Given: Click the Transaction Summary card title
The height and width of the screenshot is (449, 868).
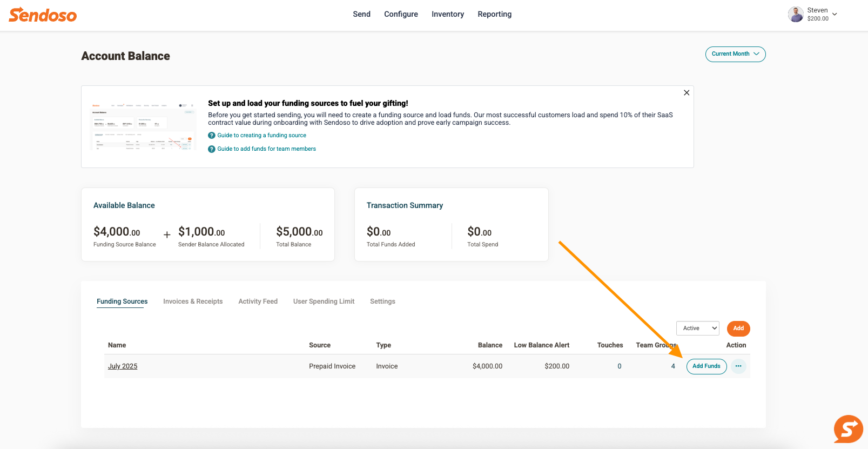Looking at the screenshot, I should 405,205.
